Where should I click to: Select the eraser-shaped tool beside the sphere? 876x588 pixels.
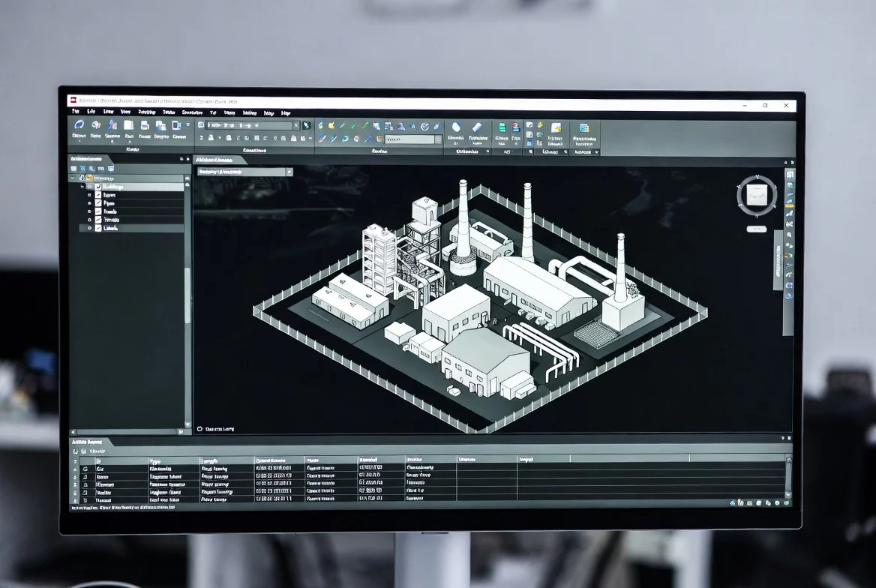(476, 127)
